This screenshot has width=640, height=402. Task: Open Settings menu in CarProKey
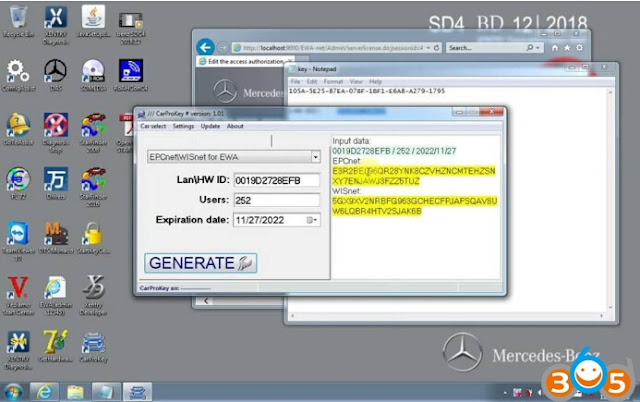183,126
